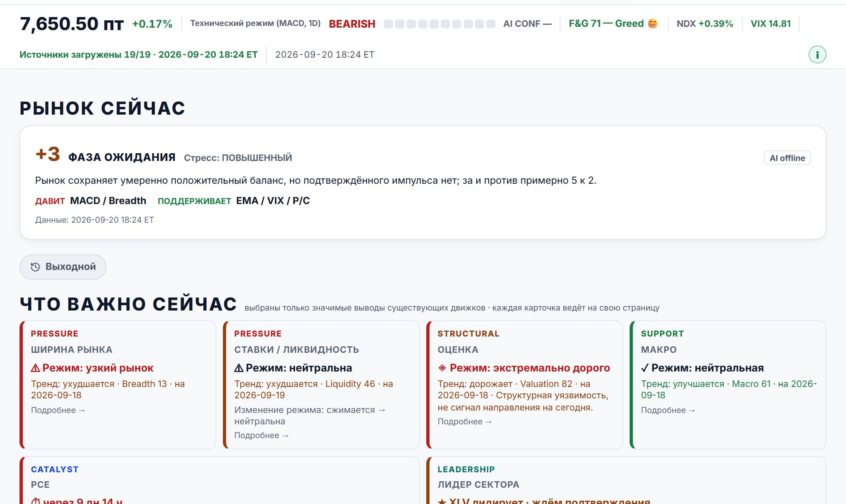Click the warning triangle beside Режим: нейтральна
The width and height of the screenshot is (846, 504).
(239, 368)
